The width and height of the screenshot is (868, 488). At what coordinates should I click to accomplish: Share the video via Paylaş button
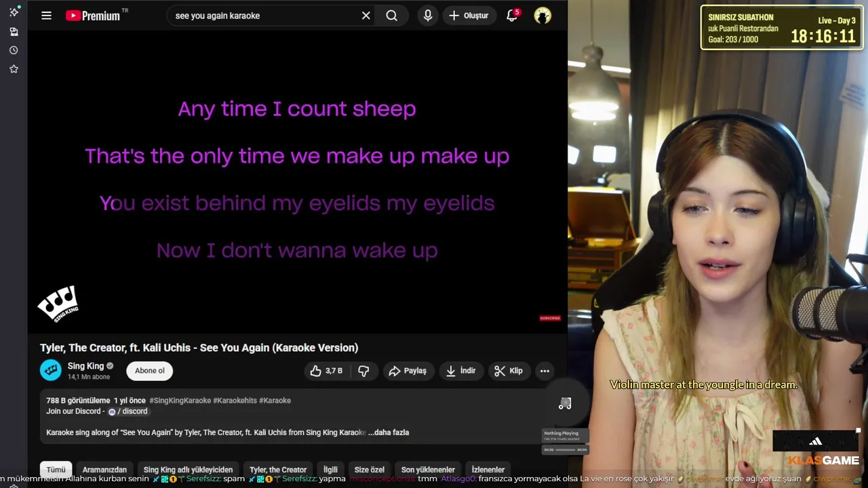coord(408,371)
